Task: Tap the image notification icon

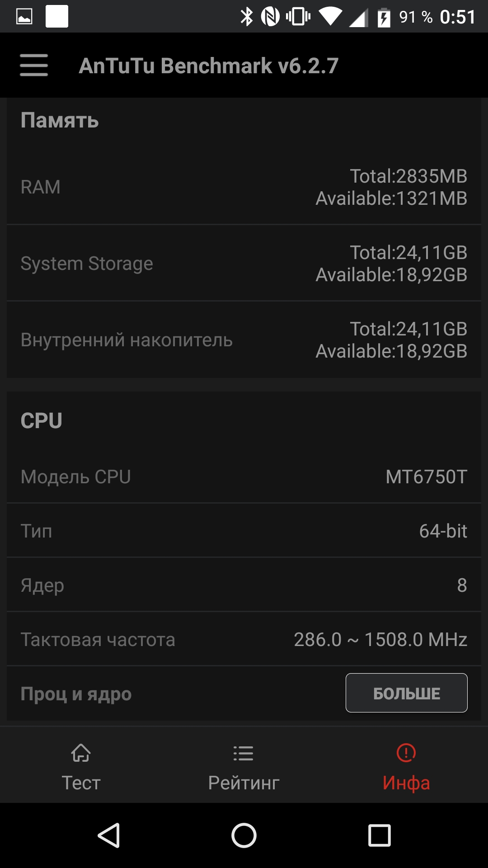Action: pos(24,17)
